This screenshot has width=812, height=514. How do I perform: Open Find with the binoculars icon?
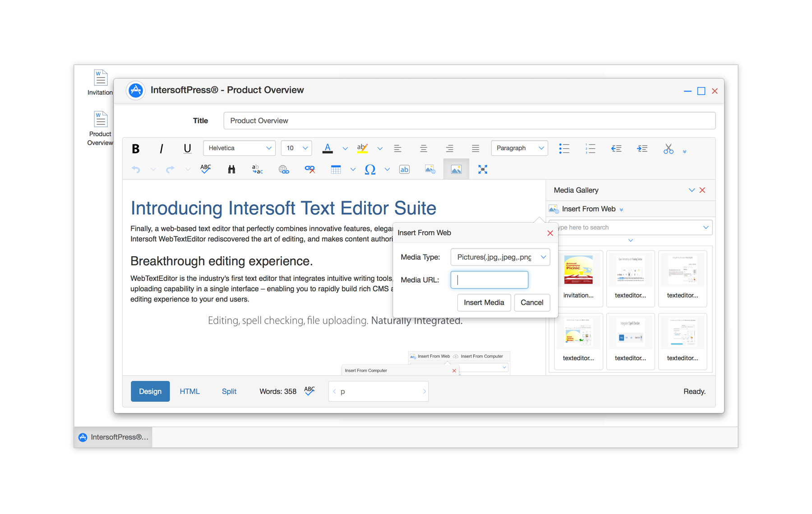coord(231,170)
